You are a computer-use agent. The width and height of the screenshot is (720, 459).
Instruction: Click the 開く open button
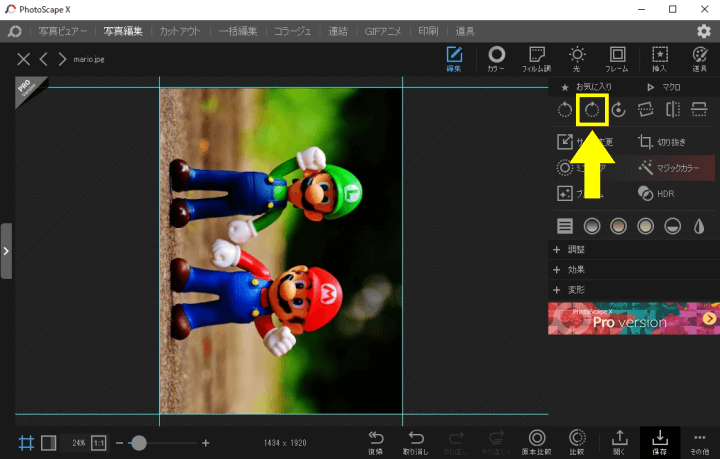click(619, 442)
